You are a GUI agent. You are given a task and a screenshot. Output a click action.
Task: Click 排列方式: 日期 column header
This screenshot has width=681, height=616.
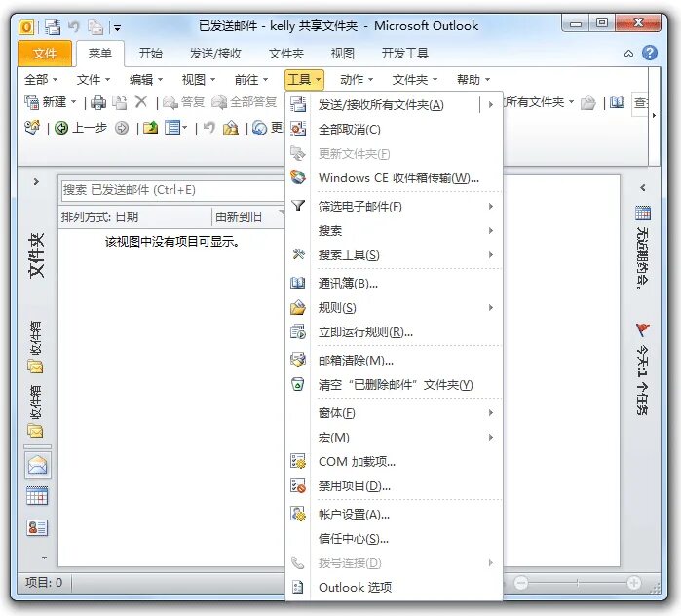click(135, 216)
